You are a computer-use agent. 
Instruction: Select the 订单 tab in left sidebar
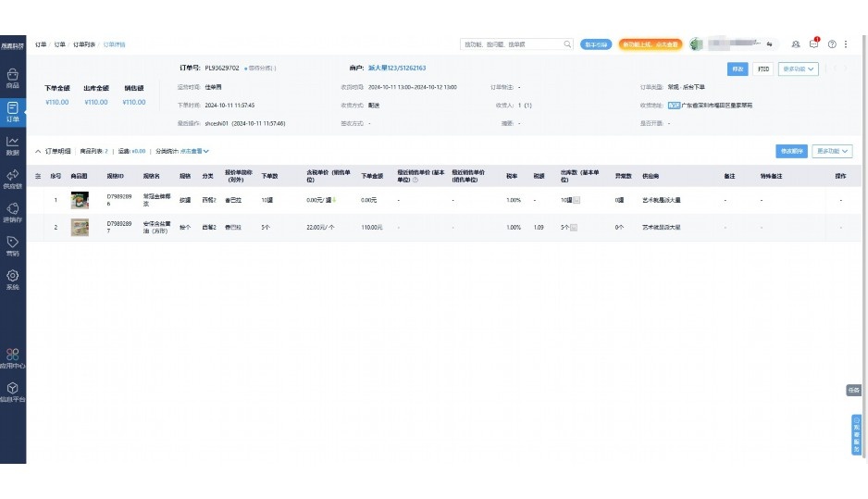[x=13, y=111]
